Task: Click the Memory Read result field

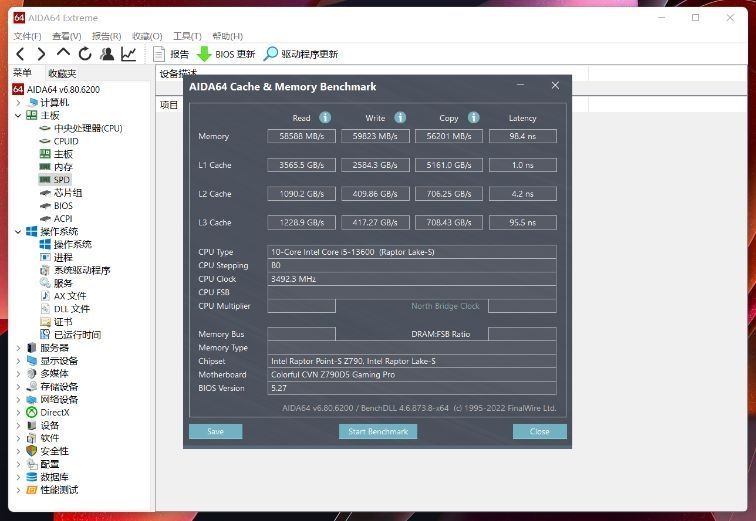Action: tap(301, 136)
